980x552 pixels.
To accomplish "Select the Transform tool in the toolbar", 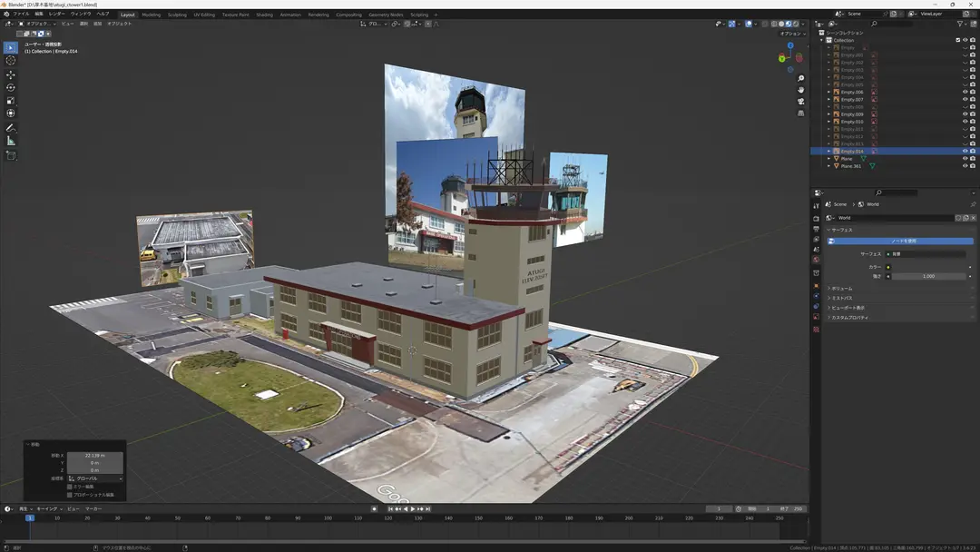I will pyautogui.click(x=11, y=113).
